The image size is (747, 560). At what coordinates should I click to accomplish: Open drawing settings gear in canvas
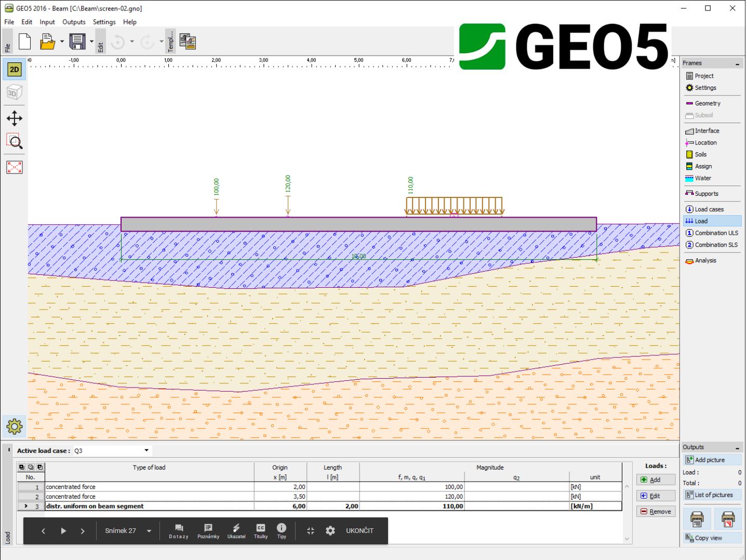click(x=14, y=427)
